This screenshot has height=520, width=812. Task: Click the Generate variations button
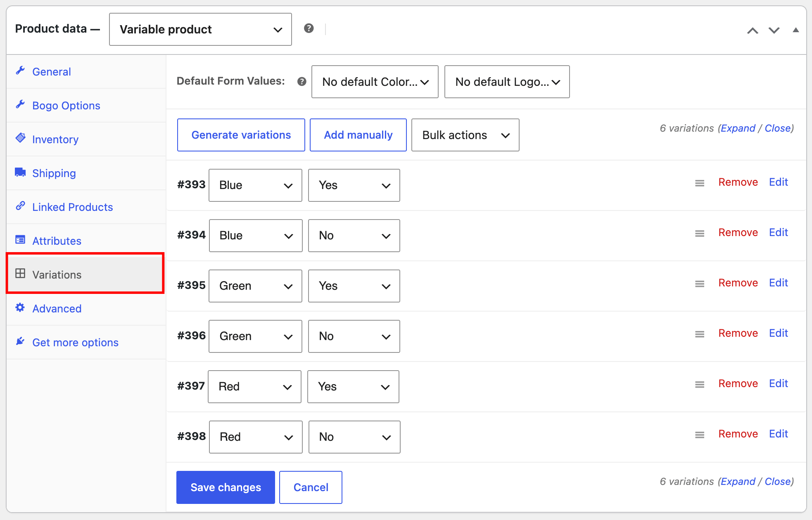click(241, 135)
